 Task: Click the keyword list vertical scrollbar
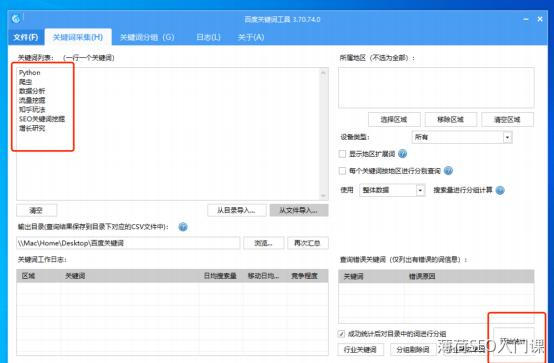point(323,134)
